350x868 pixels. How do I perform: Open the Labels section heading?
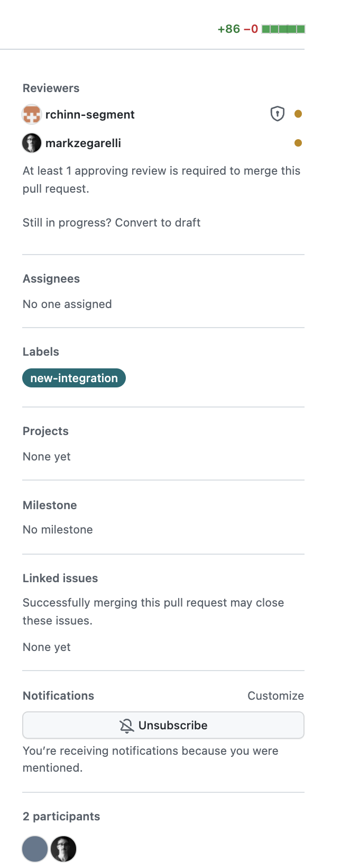41,352
